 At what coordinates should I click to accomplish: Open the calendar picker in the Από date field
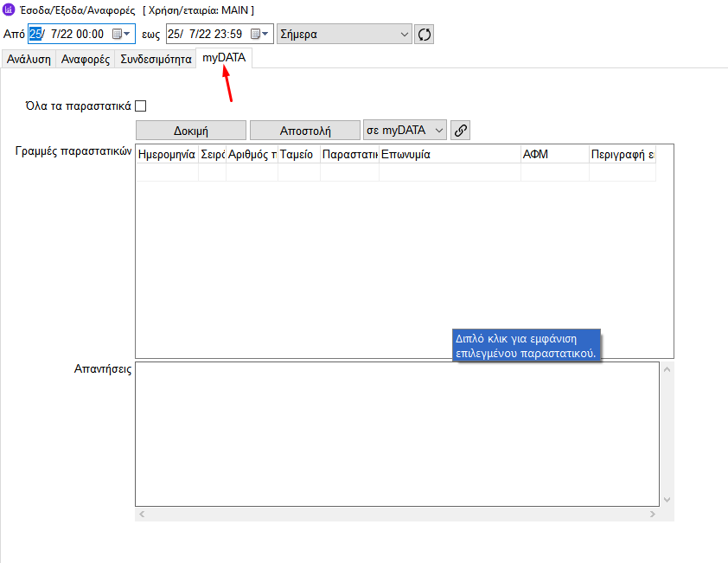click(x=121, y=34)
